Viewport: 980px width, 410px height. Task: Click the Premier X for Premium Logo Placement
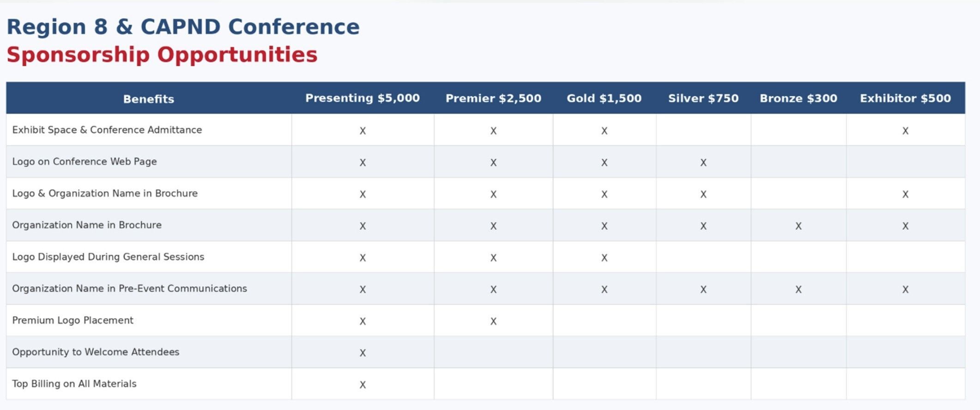pos(493,321)
